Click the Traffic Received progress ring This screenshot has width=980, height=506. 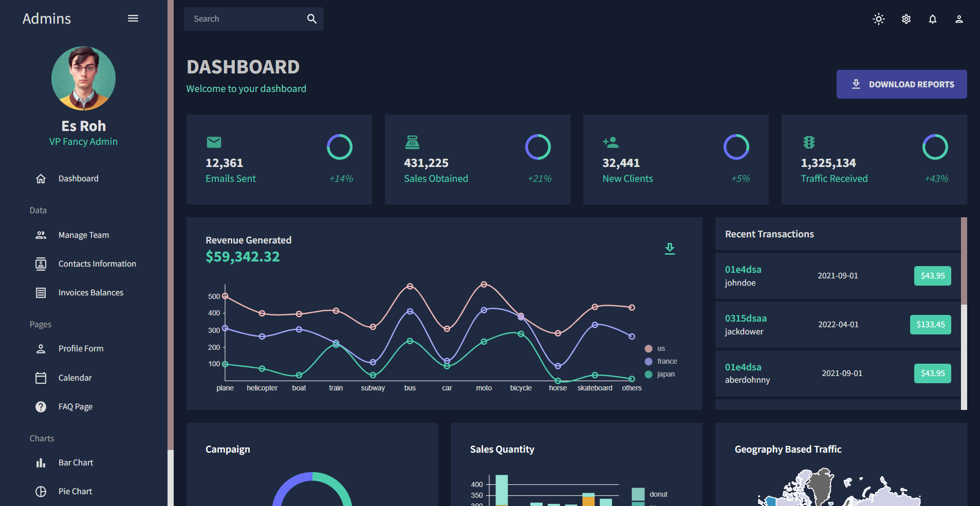point(935,147)
